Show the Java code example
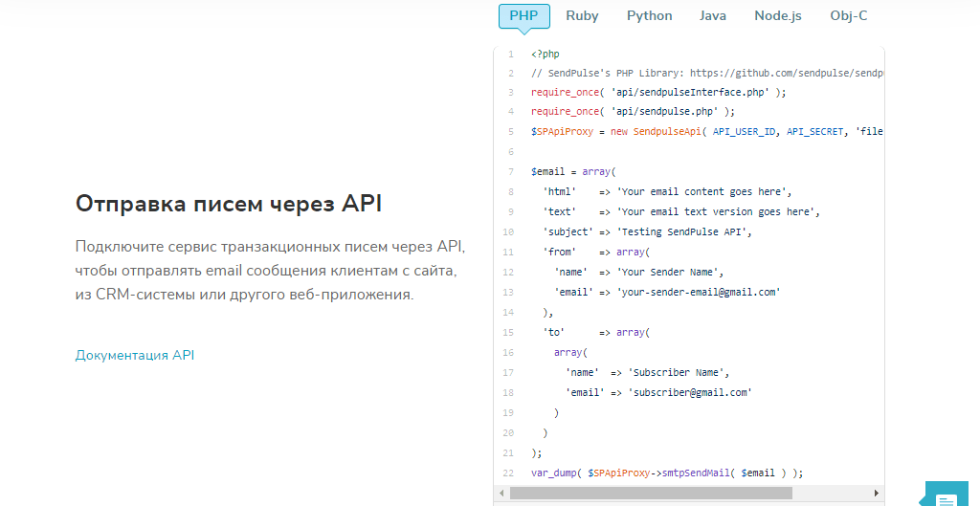 pyautogui.click(x=712, y=16)
